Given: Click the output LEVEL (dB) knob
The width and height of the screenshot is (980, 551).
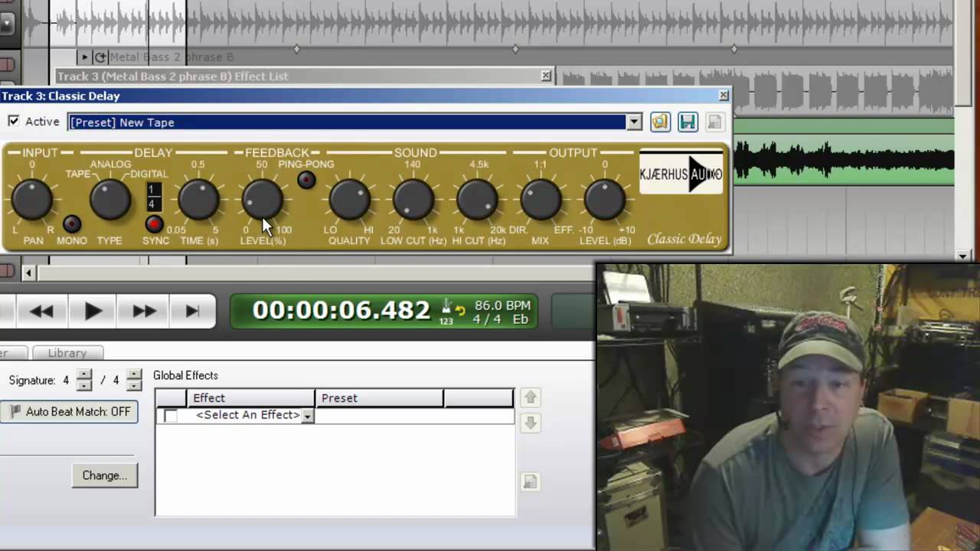Looking at the screenshot, I should (605, 200).
